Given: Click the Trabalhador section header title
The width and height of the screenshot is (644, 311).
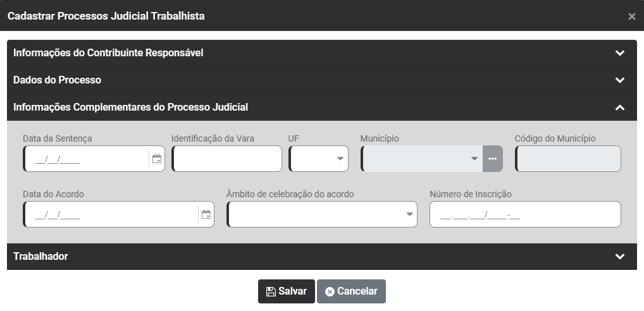Looking at the screenshot, I should pyautogui.click(x=40, y=257).
